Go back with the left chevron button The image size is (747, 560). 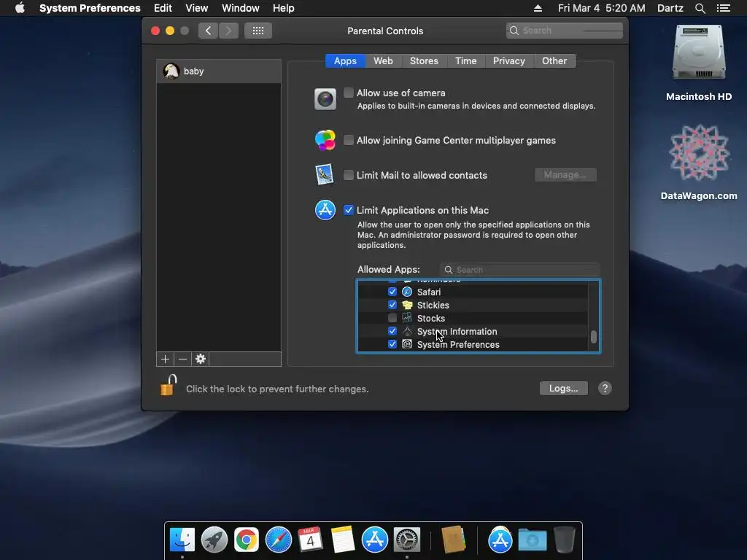coord(208,31)
